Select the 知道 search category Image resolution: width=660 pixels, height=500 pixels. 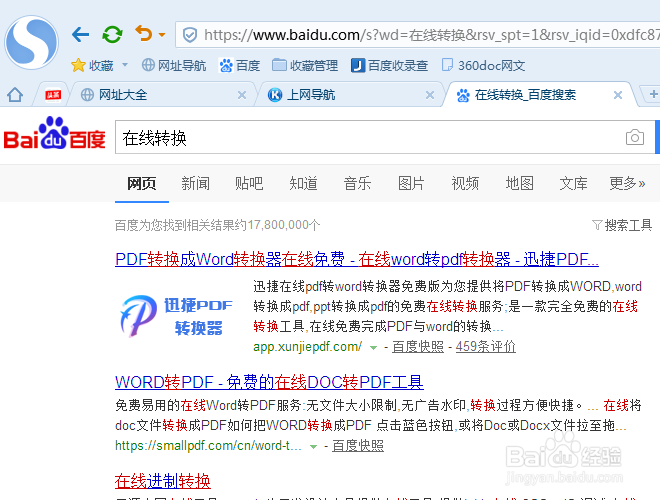point(303,183)
